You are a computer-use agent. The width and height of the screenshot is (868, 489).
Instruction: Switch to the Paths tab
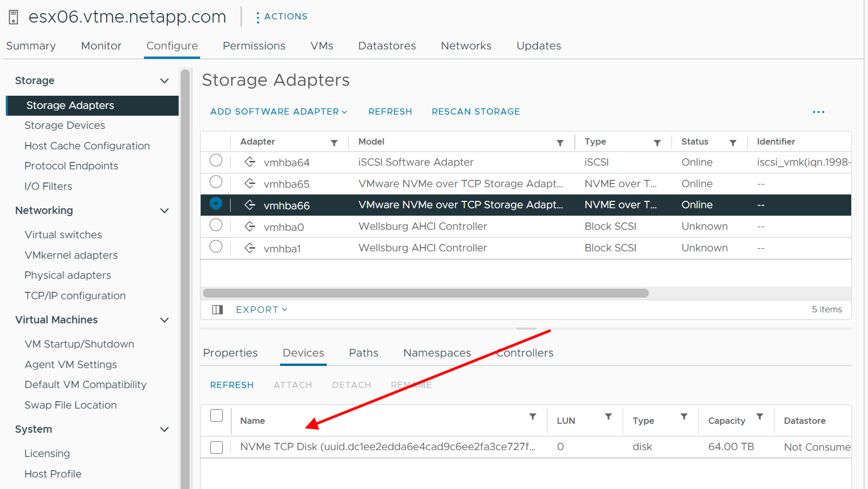(364, 353)
